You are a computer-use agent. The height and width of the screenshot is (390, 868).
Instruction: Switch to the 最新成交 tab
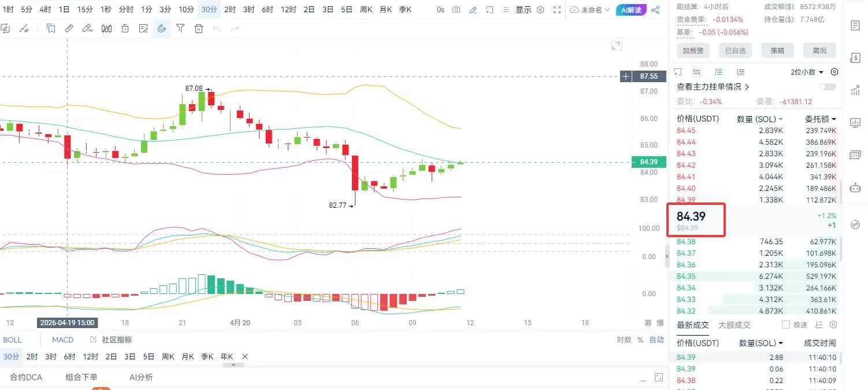(x=692, y=325)
